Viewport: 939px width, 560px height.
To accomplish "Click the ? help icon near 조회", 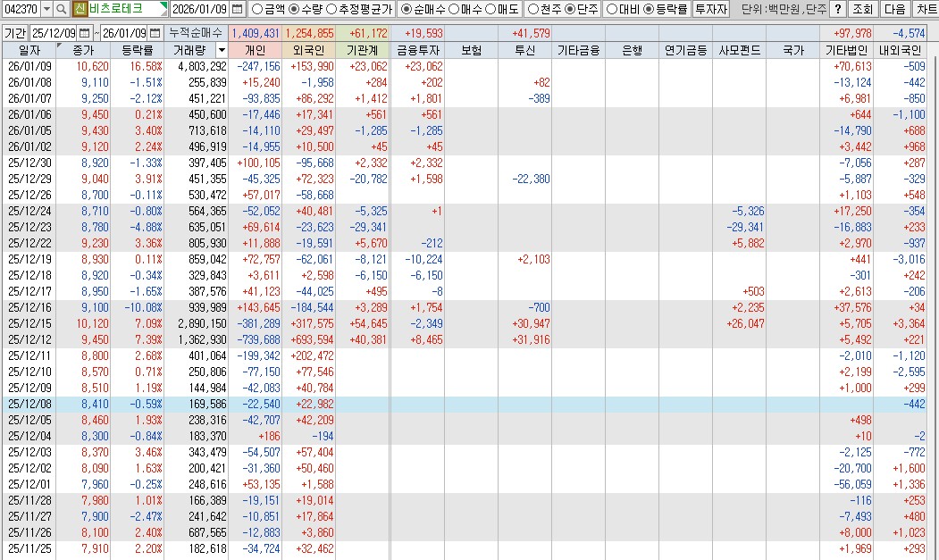I will pyautogui.click(x=838, y=10).
